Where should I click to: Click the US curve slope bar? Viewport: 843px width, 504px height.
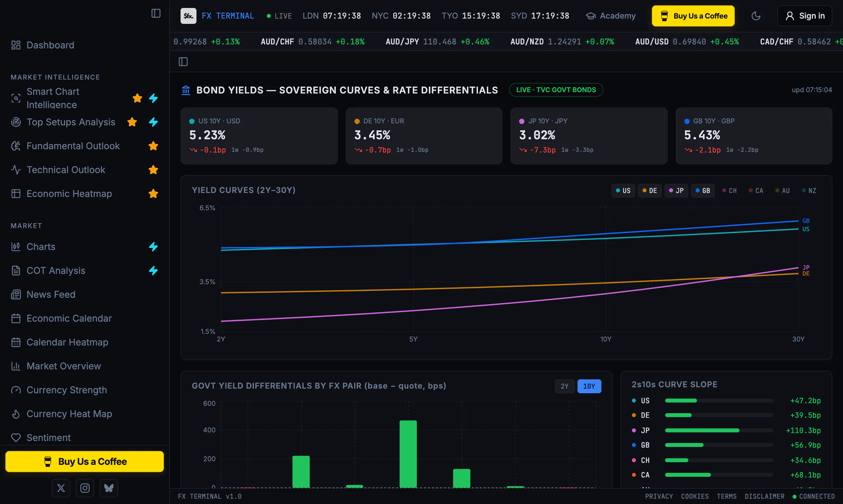(719, 401)
